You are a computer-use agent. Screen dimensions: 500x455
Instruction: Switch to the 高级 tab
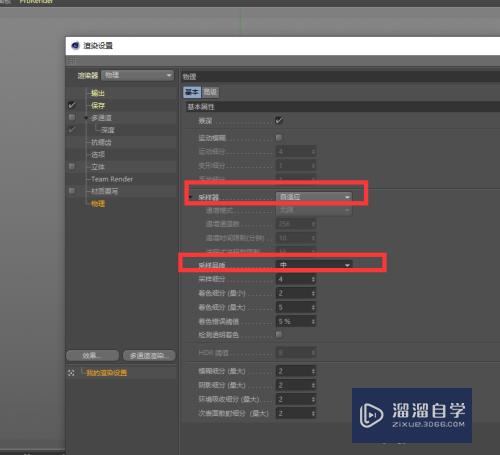210,92
